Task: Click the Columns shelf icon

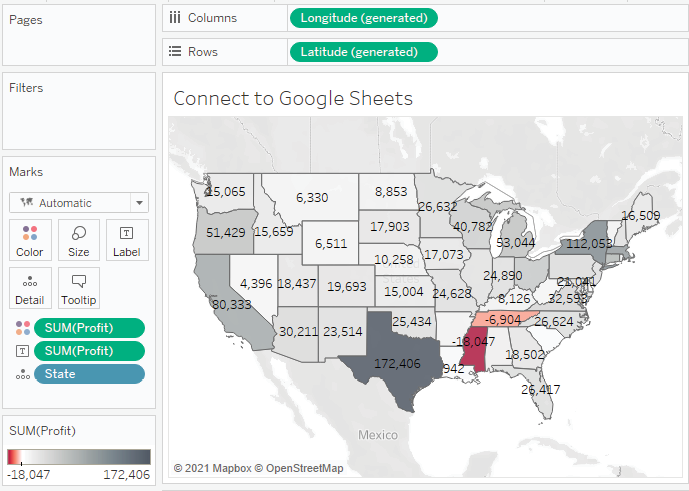Action: point(175,18)
